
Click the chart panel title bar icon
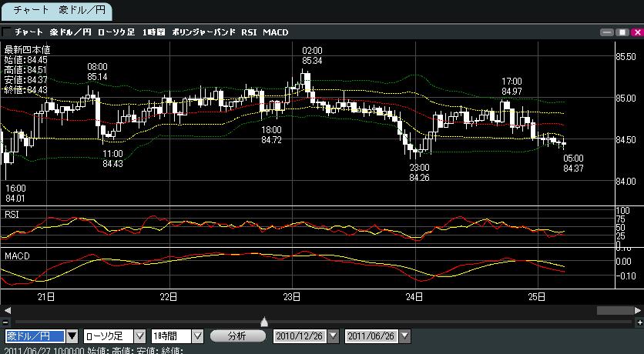(x=7, y=32)
